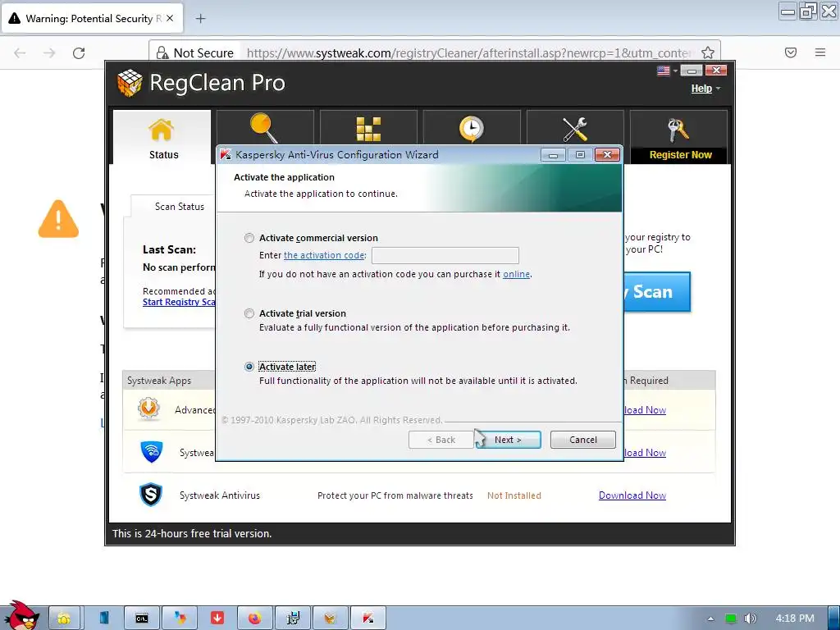840x630 pixels.
Task: Click the Kaspersky wizard title bar icon
Action: 226,155
